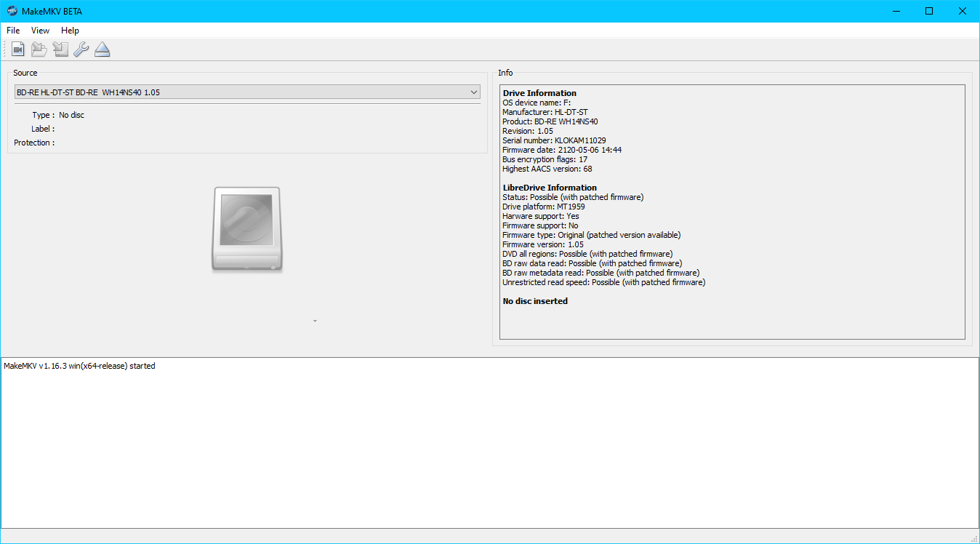Screen dimensions: 980x544
Task: Open the File menu
Action: [x=13, y=31]
